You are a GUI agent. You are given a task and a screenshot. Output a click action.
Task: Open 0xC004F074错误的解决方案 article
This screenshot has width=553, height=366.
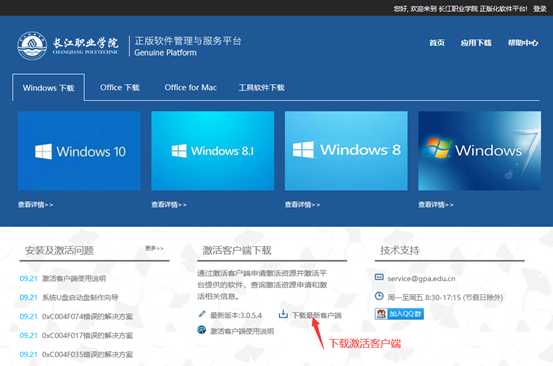tap(87, 317)
